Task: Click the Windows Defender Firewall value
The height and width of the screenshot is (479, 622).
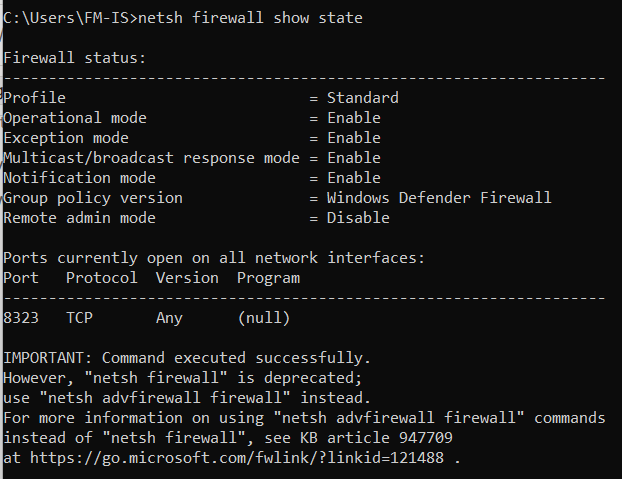Action: point(438,198)
